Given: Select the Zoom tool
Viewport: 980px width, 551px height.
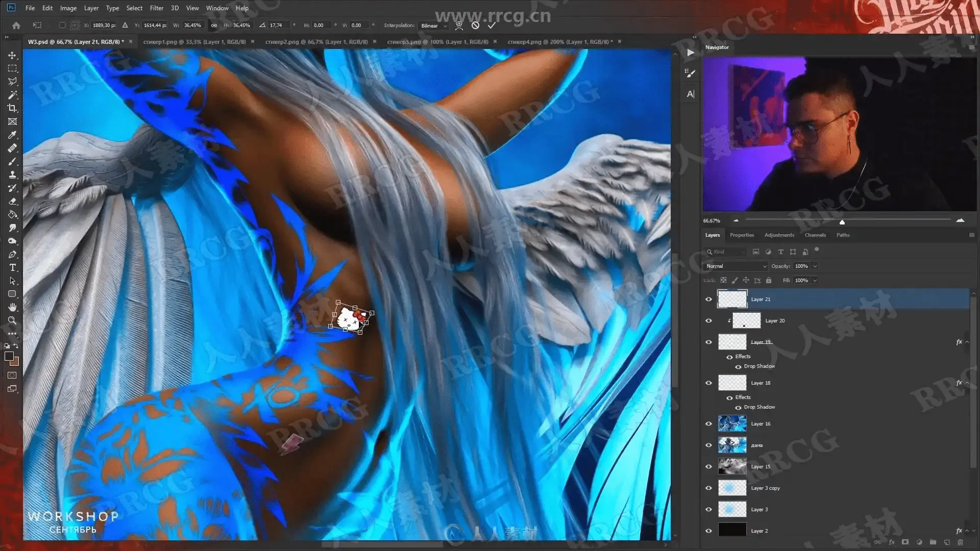Looking at the screenshot, I should pyautogui.click(x=12, y=320).
